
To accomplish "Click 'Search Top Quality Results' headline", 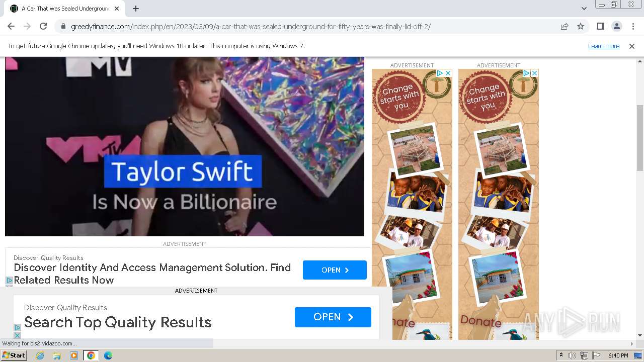I will pyautogui.click(x=118, y=322).
